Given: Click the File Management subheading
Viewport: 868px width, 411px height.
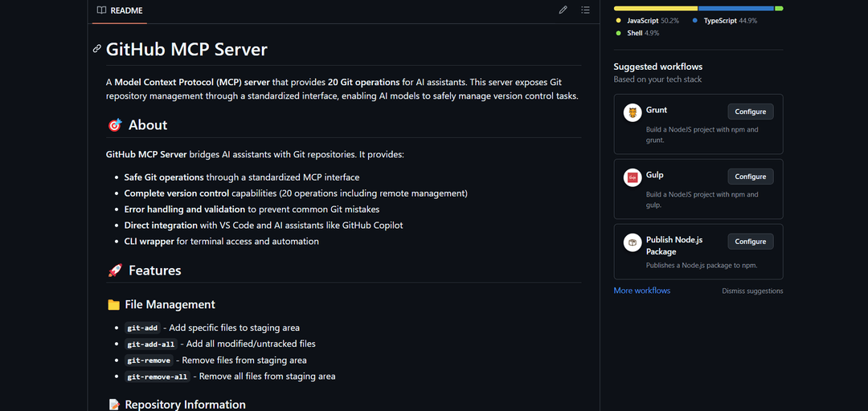Looking at the screenshot, I should pyautogui.click(x=170, y=304).
